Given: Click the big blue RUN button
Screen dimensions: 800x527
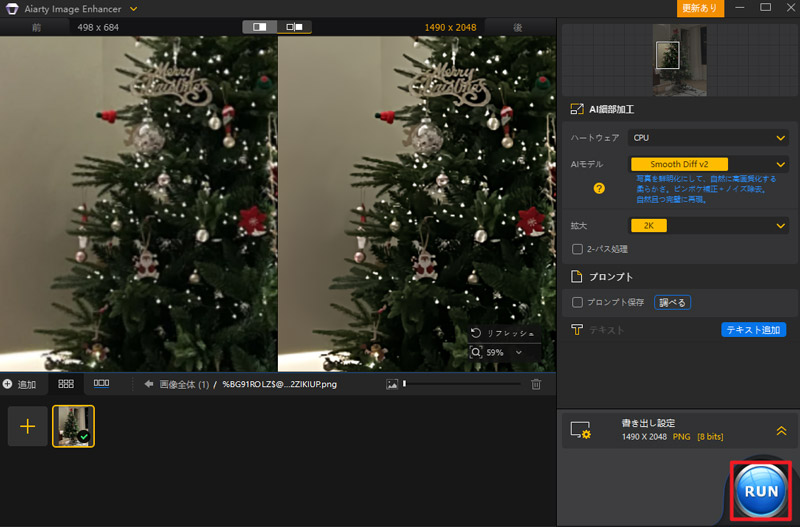Looking at the screenshot, I should pyautogui.click(x=761, y=490).
